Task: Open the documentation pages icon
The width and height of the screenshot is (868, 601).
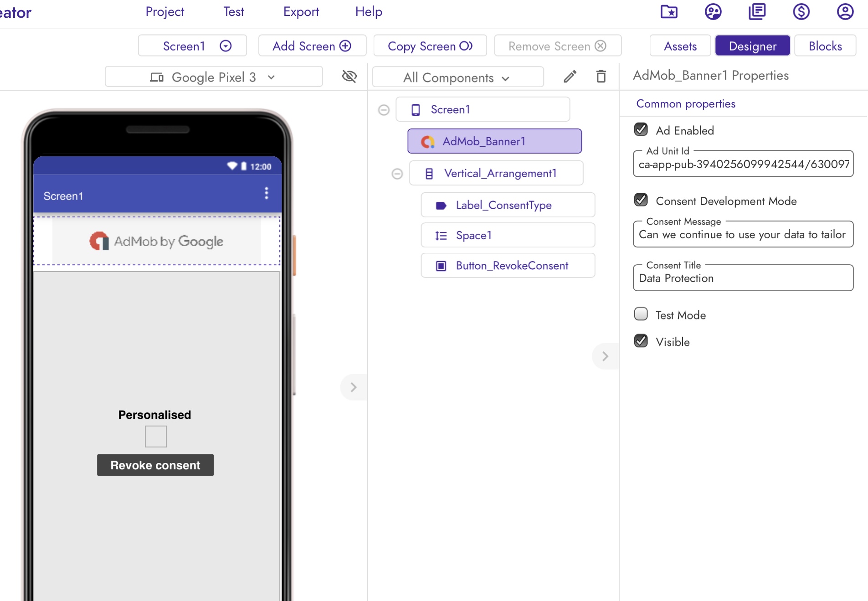Action: (x=757, y=12)
